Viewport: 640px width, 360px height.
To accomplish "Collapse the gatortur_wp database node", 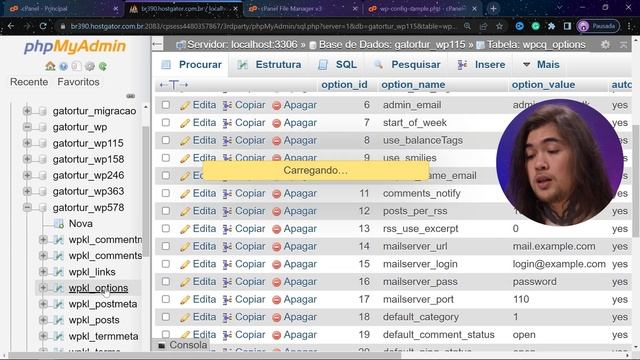I will pos(27,127).
